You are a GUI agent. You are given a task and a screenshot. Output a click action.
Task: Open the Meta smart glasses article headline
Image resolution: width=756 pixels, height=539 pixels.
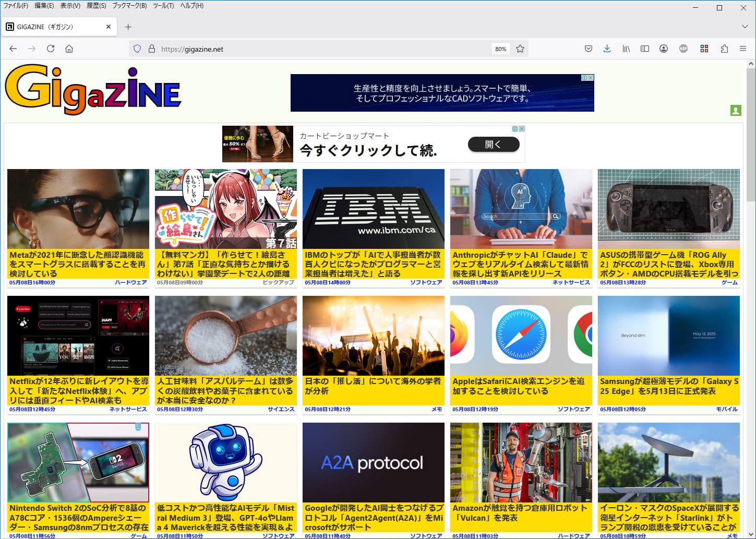(x=77, y=264)
